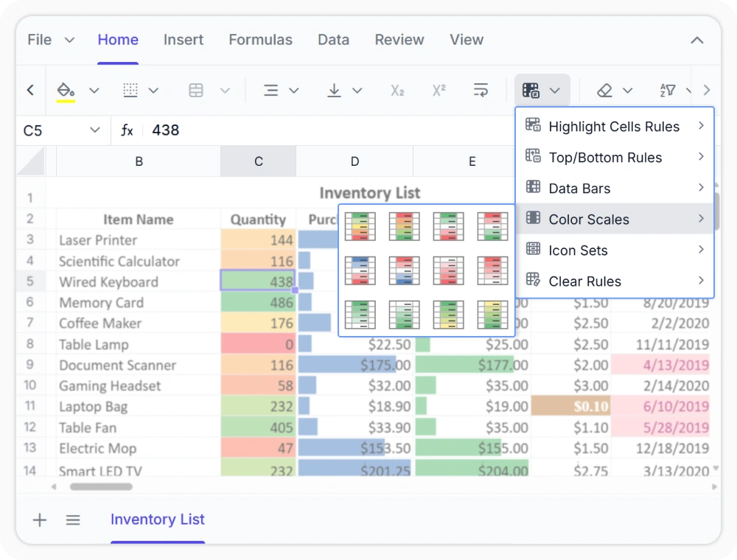This screenshot has height=560, width=737.
Task: Select Color Scales menu entry
Action: pyautogui.click(x=615, y=219)
